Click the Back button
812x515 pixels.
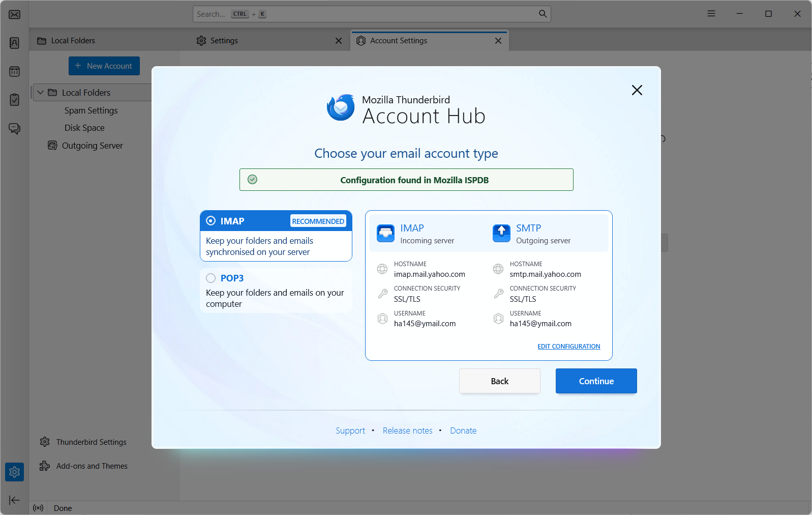(500, 381)
